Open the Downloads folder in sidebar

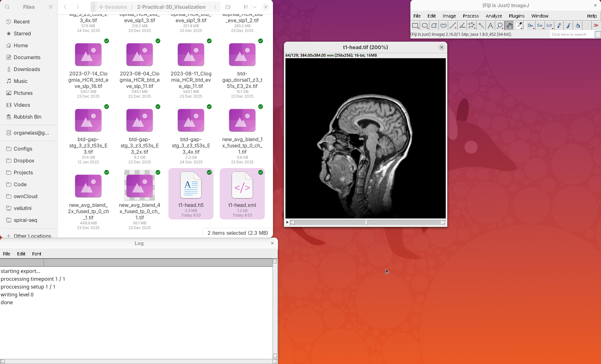[x=27, y=69]
